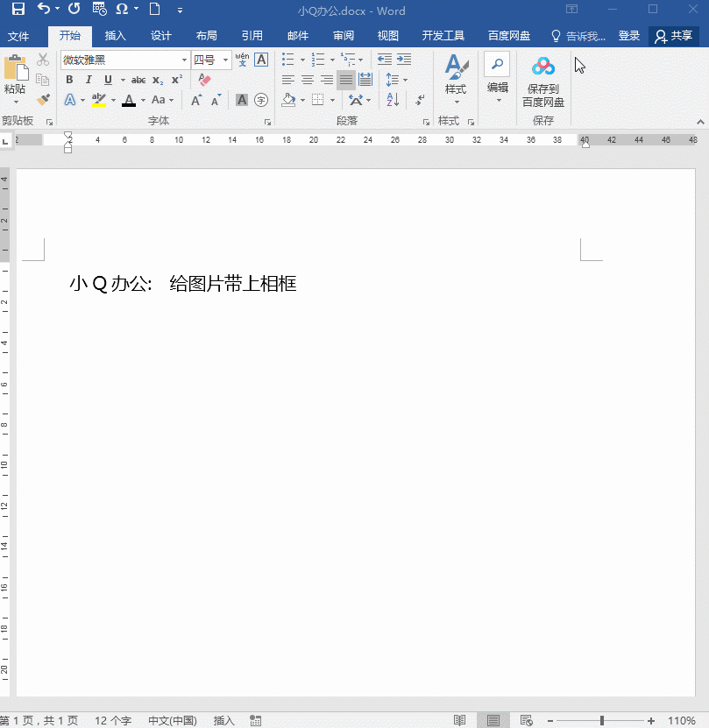709x728 pixels.
Task: Sort the text A to Z
Action: tap(393, 99)
